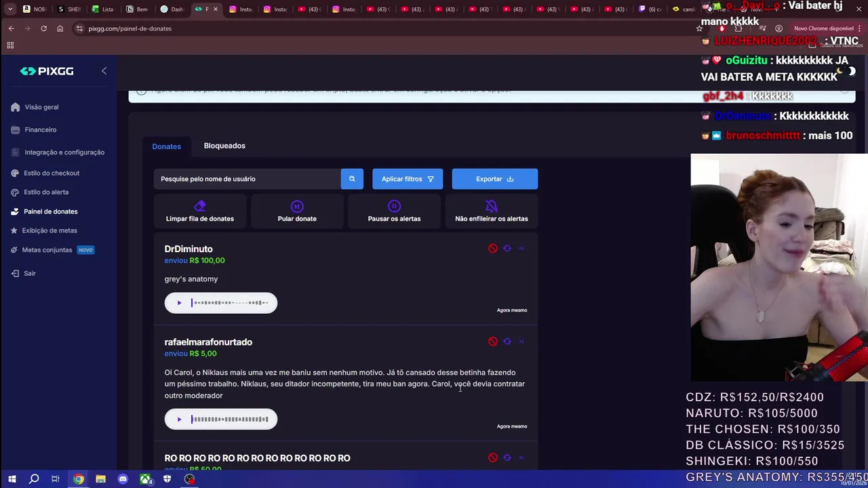868x488 pixels.
Task: Open Windows taskbar search
Action: (x=34, y=479)
